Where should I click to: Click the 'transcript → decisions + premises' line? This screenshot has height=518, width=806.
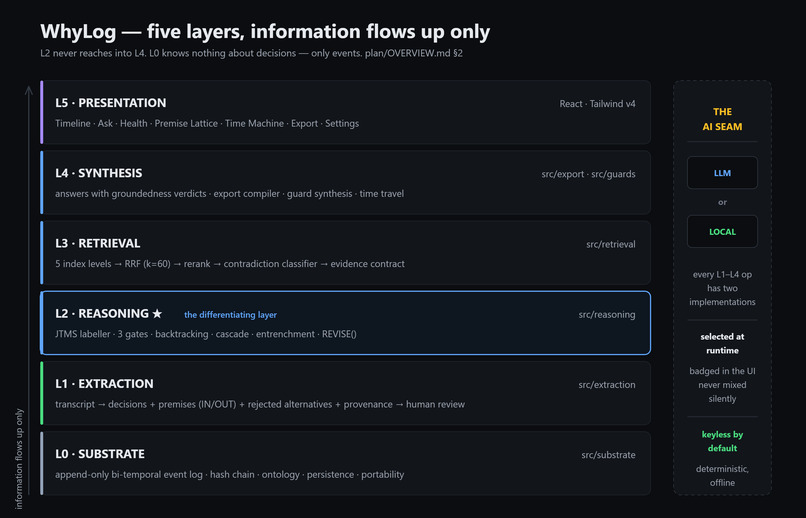pyautogui.click(x=260, y=404)
